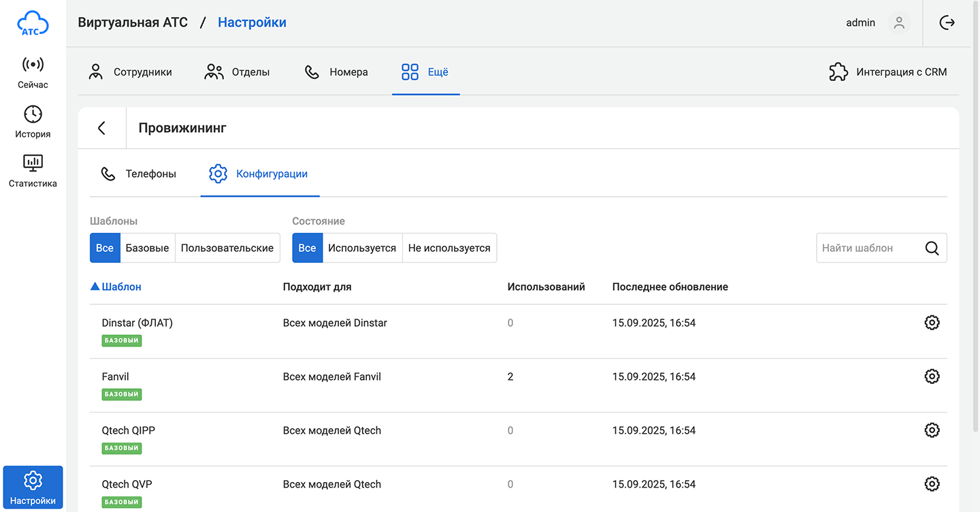The width and height of the screenshot is (980, 512).
Task: Switch to the Телефоны tab
Action: pos(139,174)
